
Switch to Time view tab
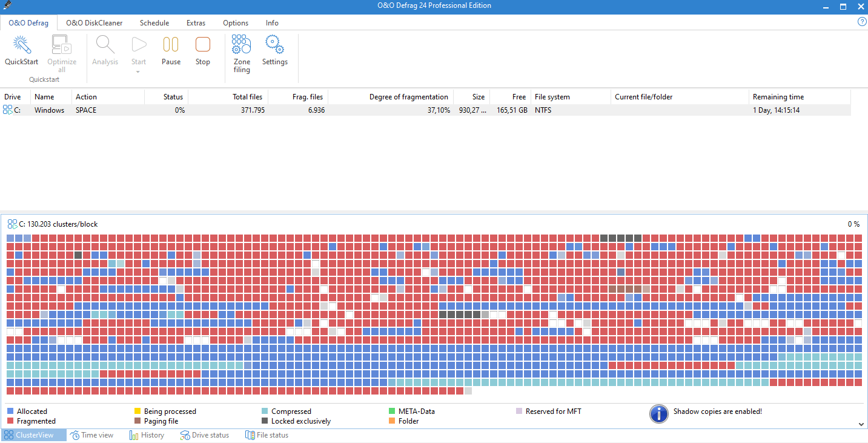click(x=91, y=435)
